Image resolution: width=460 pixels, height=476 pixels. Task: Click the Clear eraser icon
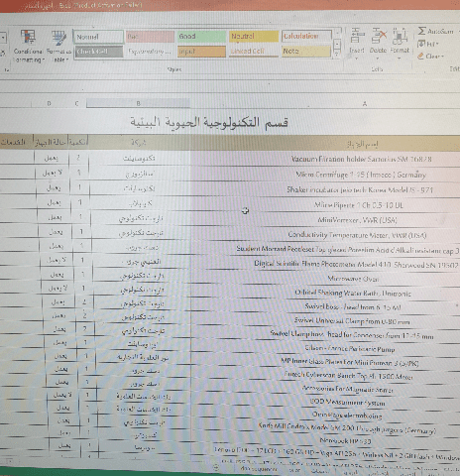tap(420, 57)
